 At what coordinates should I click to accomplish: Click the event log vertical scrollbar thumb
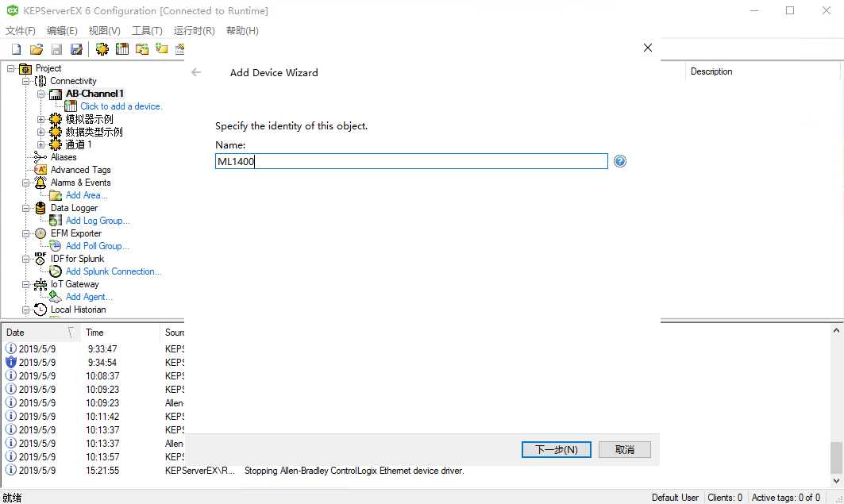click(x=836, y=456)
